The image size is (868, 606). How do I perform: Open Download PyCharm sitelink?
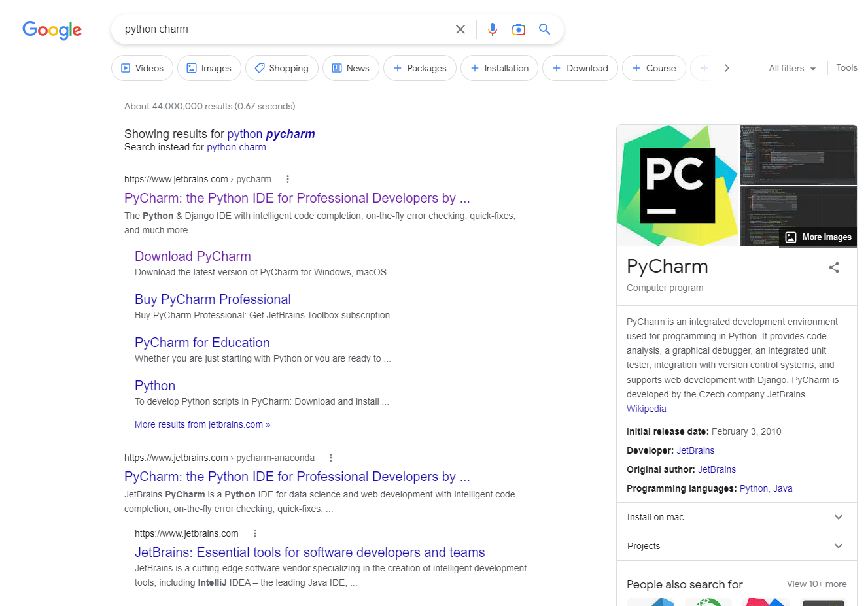pos(193,256)
